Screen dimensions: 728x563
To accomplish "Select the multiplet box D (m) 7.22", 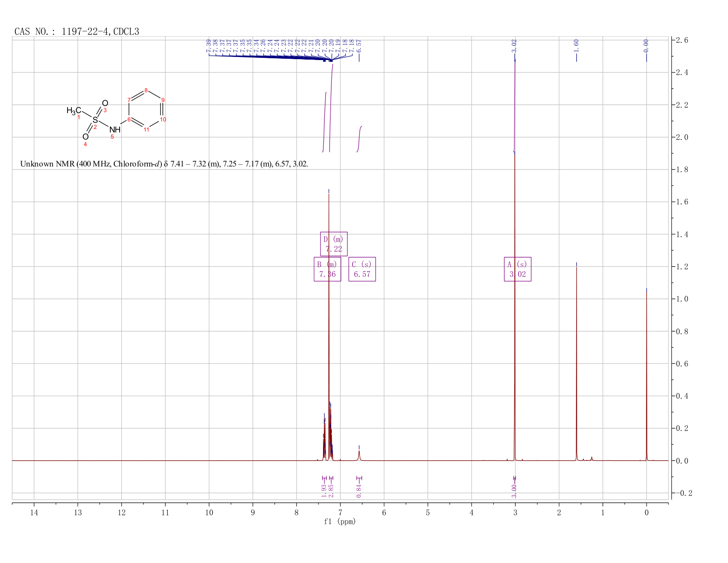I will 334,244.
